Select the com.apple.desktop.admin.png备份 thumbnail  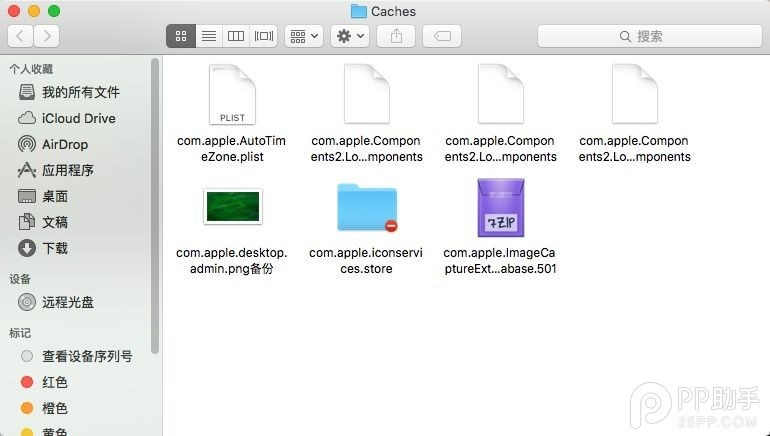coord(233,207)
